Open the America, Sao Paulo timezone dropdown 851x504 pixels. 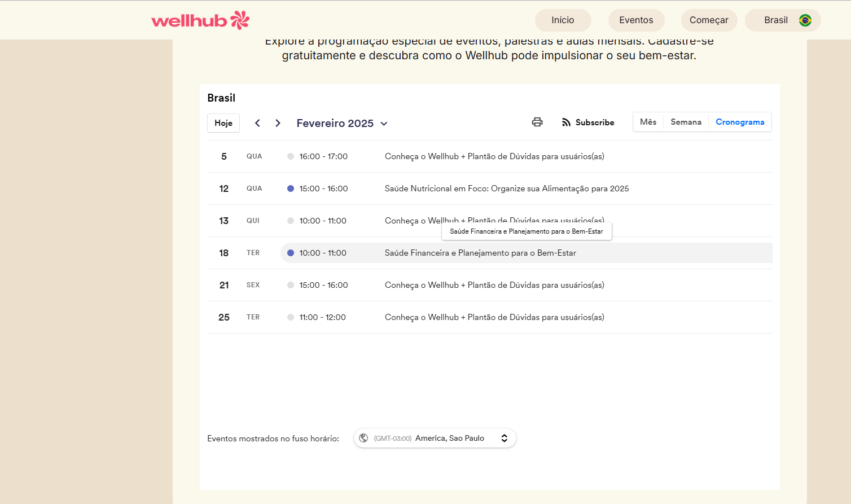[435, 438]
